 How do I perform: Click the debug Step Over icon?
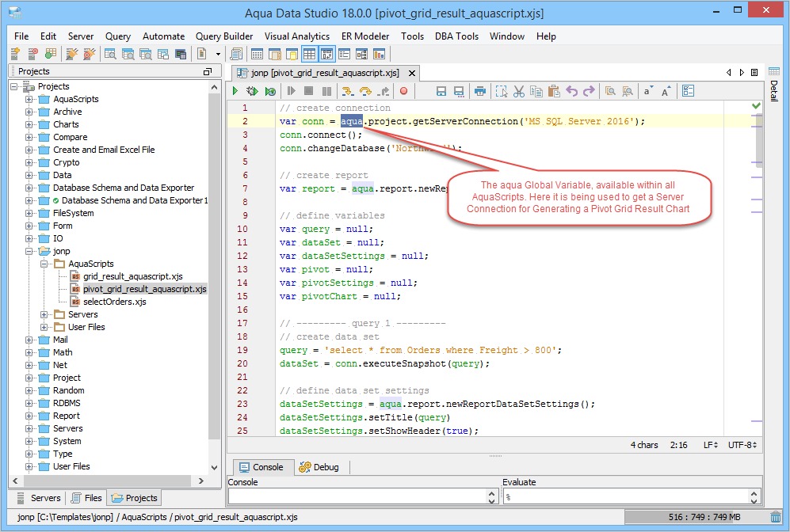tap(365, 92)
